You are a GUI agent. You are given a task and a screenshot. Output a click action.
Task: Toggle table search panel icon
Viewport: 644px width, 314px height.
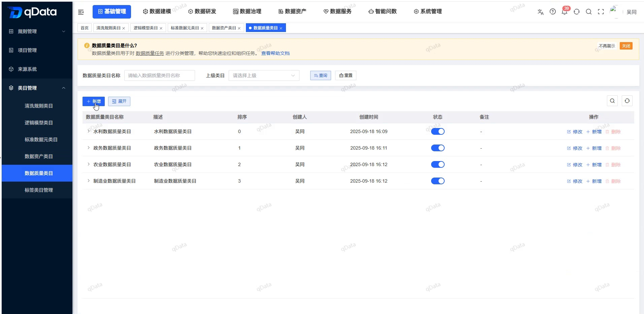coord(612,101)
